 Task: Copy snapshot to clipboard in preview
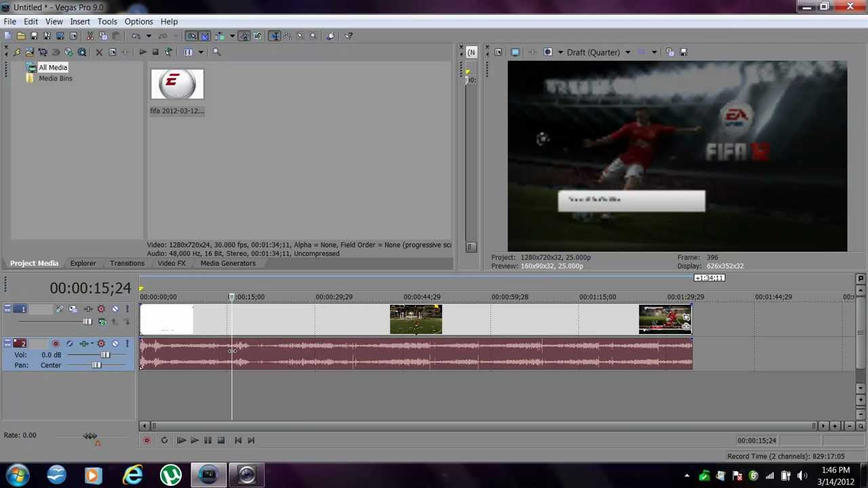click(670, 52)
